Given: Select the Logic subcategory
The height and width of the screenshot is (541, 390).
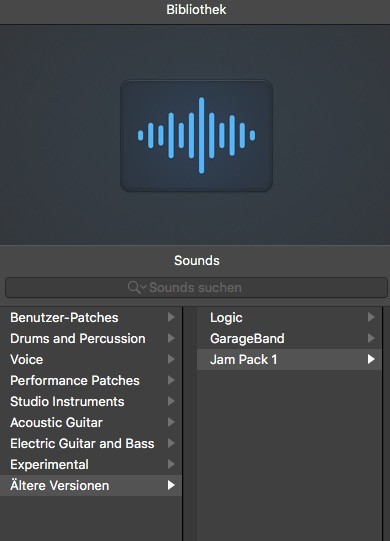Looking at the screenshot, I should (289, 317).
